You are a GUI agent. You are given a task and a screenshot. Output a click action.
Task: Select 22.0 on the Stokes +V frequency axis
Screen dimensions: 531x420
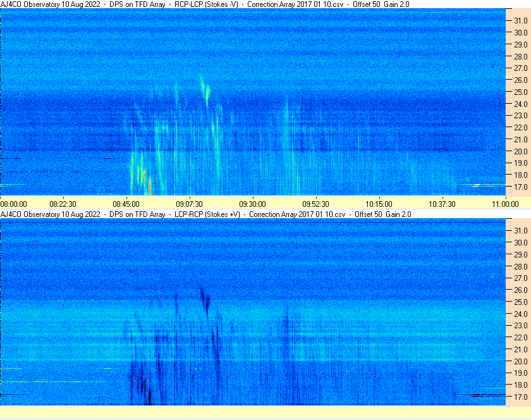coord(521,338)
